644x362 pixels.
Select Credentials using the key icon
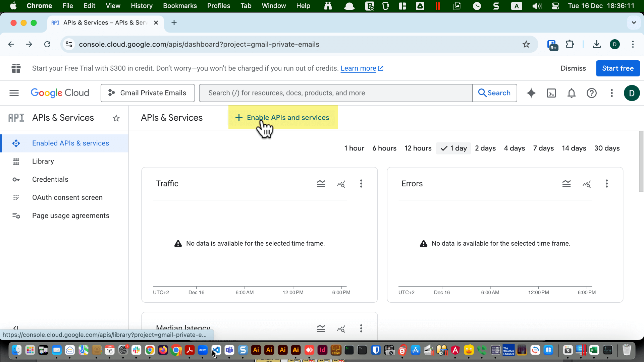click(50, 179)
